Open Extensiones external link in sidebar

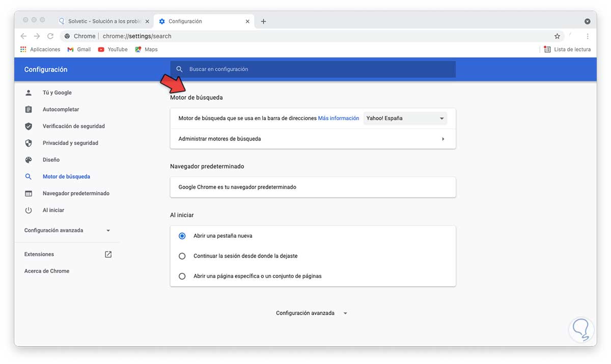point(108,254)
